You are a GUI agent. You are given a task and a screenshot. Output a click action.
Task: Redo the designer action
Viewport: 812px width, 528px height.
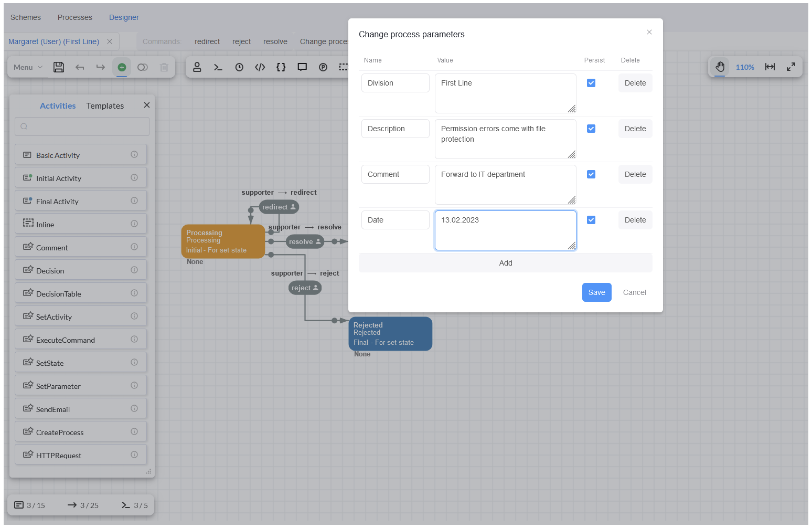(x=101, y=67)
